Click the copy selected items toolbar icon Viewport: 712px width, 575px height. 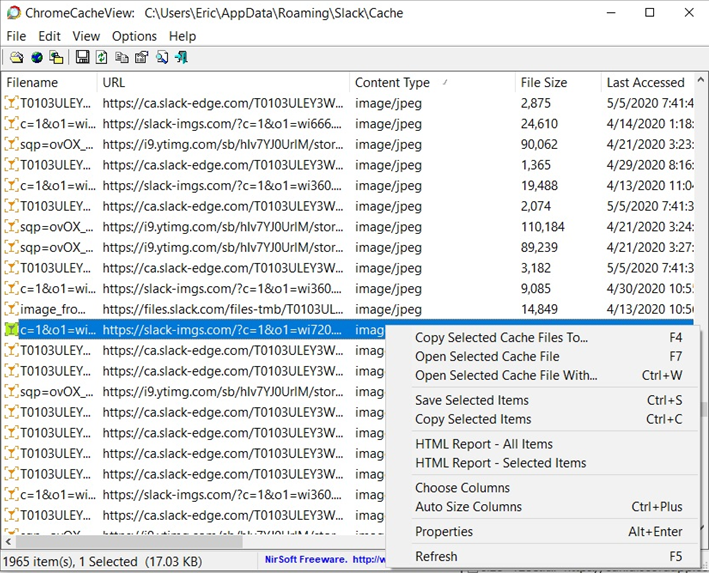[121, 58]
